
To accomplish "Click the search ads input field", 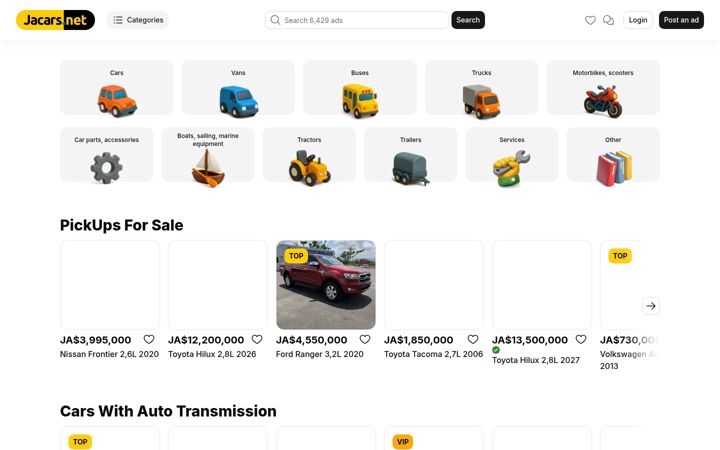I will [x=357, y=20].
